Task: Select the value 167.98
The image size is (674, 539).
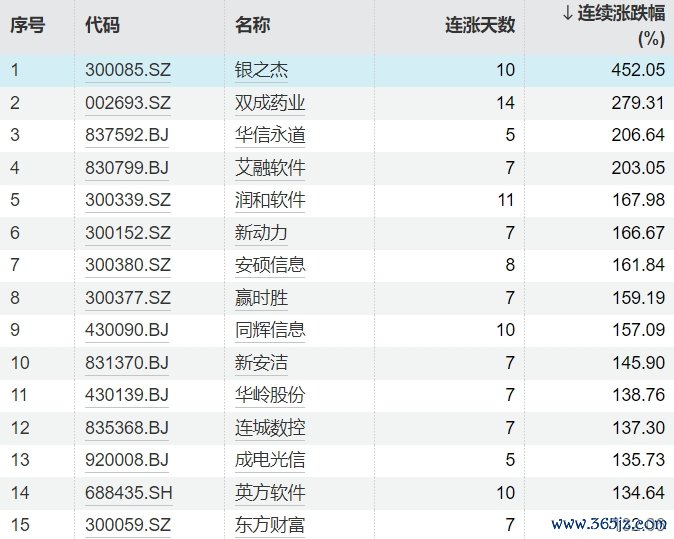Action: click(638, 200)
